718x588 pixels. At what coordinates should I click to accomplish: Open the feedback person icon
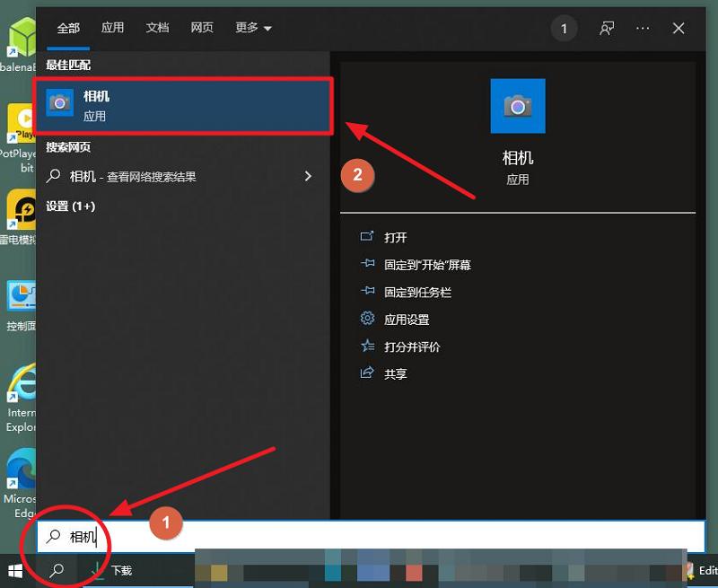[607, 29]
